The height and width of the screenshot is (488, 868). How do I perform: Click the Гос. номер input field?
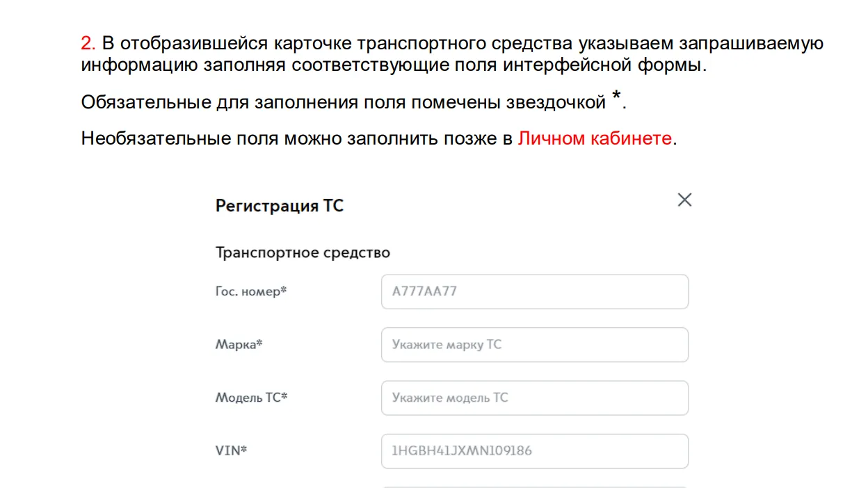pos(534,292)
